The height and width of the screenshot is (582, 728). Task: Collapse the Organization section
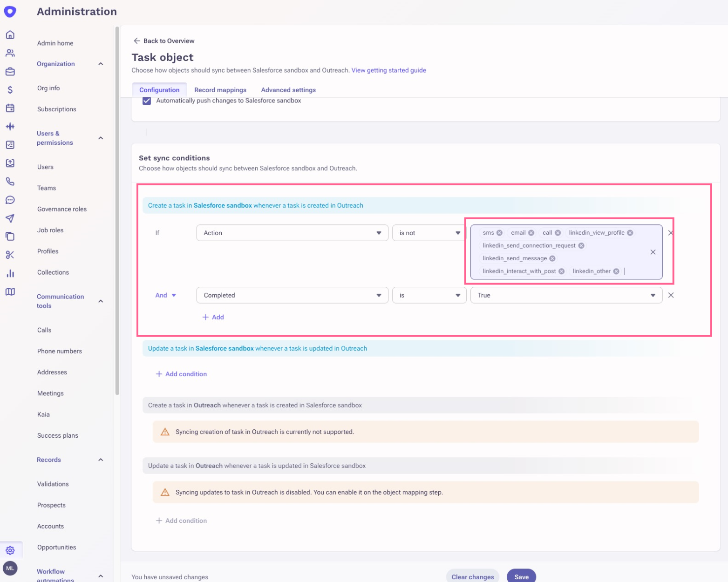click(101, 64)
